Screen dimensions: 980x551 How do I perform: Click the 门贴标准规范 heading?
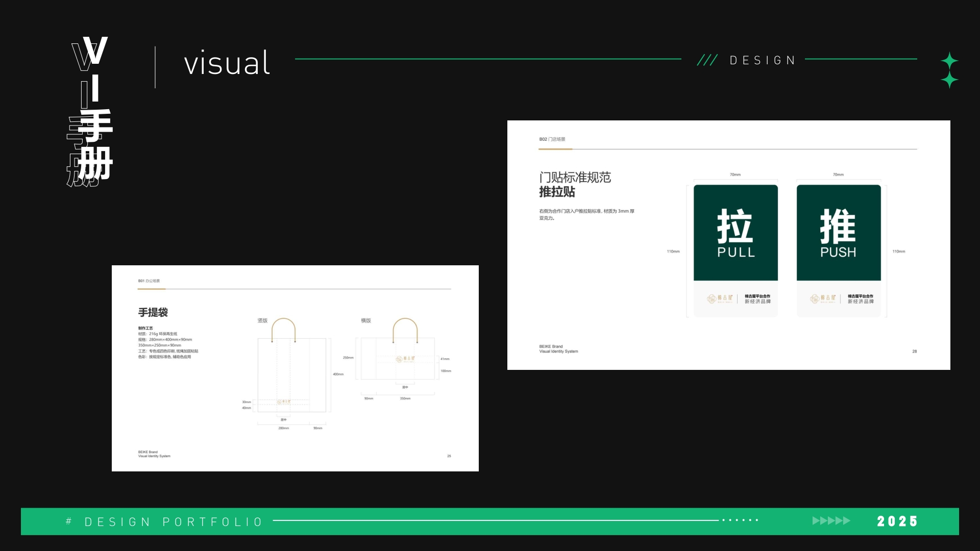575,177
